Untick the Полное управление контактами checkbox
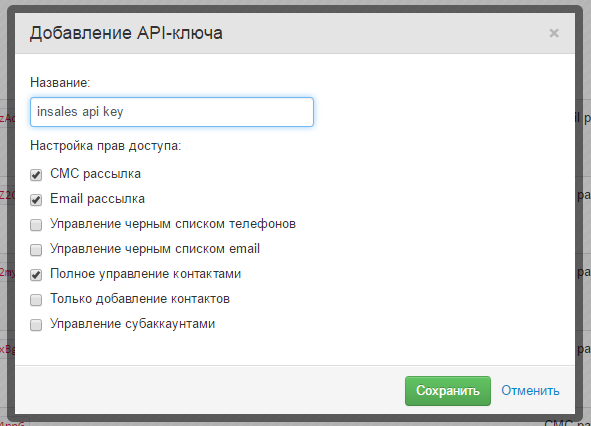Screen dimensions: 591x426 click(x=36, y=275)
